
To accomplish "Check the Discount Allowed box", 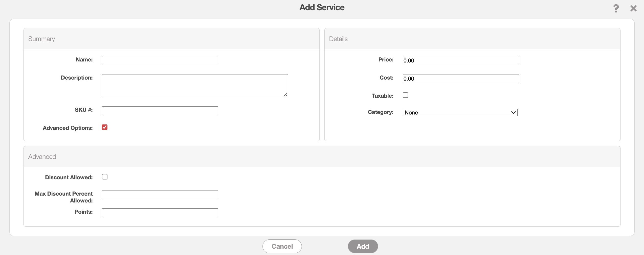I will [105, 177].
